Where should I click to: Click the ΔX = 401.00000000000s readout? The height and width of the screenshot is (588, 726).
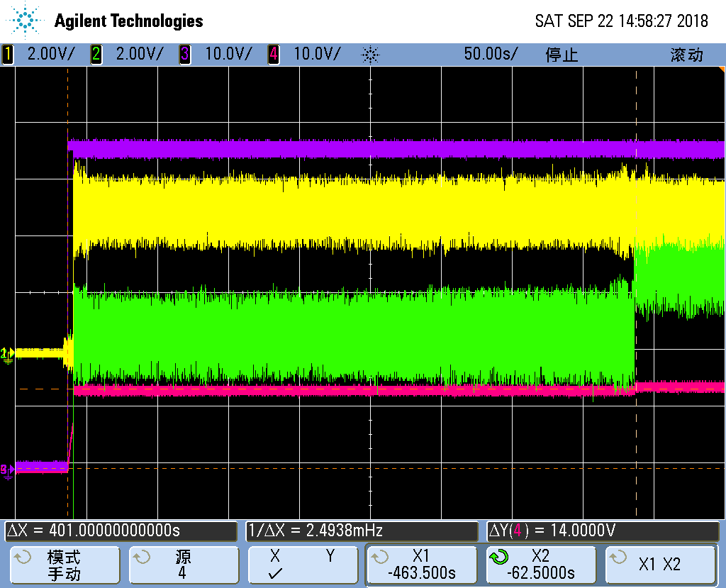[121, 531]
